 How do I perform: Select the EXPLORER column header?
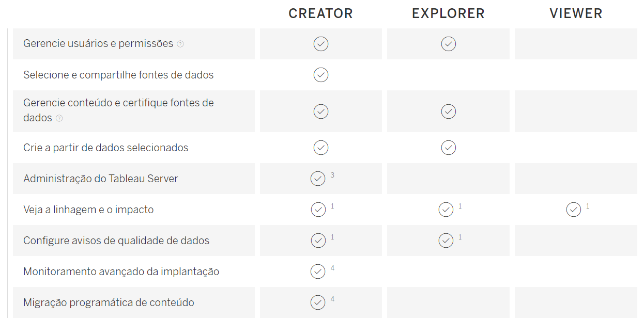click(448, 13)
